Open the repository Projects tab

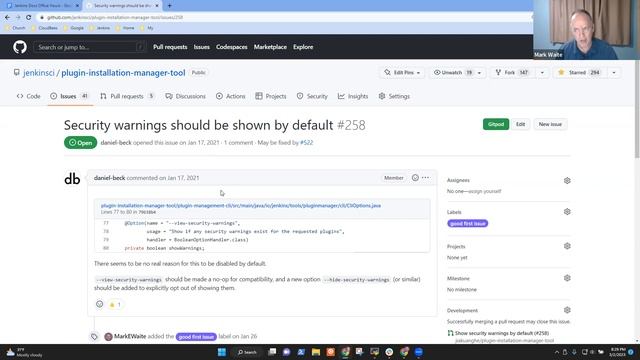tap(271, 96)
